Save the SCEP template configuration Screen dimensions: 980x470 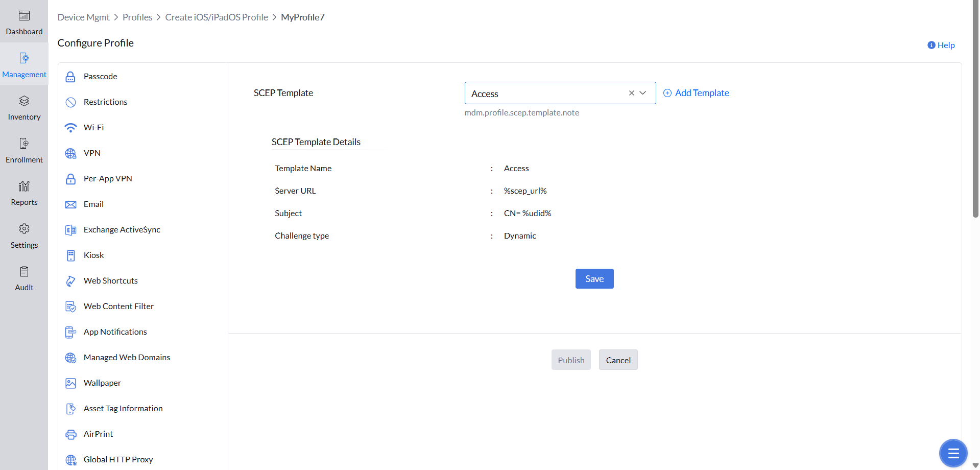point(594,278)
